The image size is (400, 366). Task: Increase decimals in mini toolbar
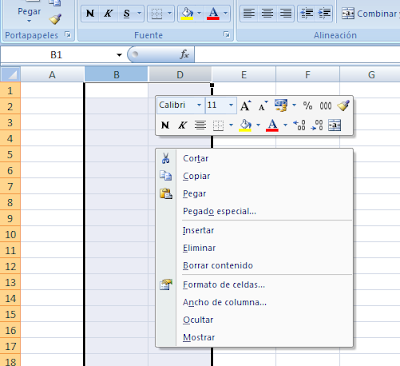[299, 125]
